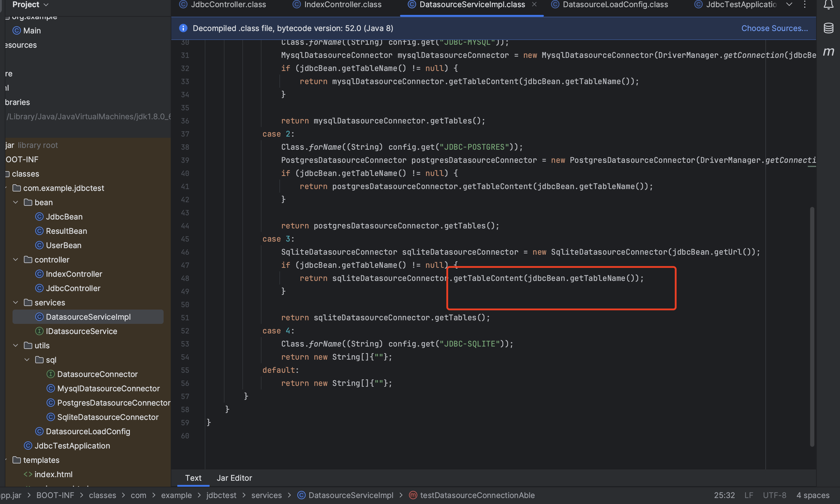Select ResultBean class in tree
Screen dimensions: 840x504
[61, 231]
